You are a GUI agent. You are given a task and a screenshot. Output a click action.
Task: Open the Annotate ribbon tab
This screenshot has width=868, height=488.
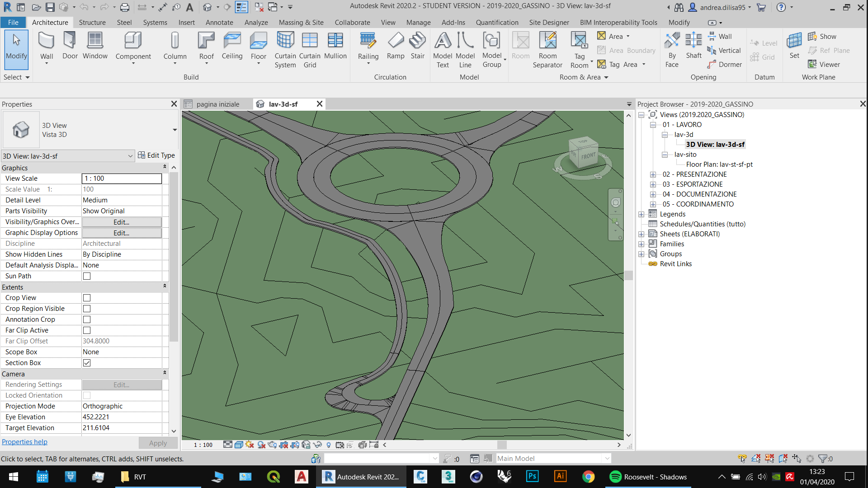[219, 22]
